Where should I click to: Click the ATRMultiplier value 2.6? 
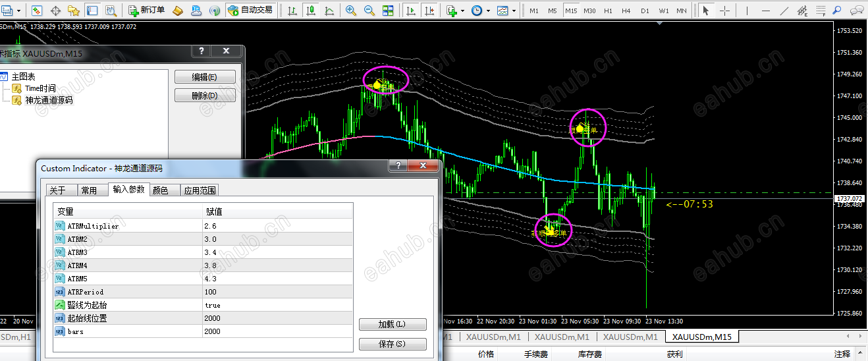(278, 225)
